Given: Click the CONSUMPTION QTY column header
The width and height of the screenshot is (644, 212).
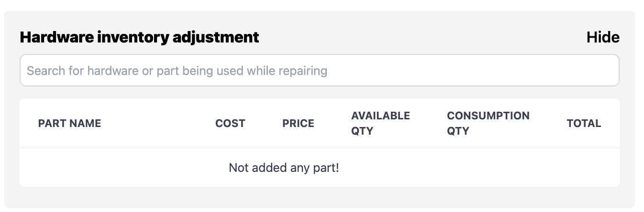Looking at the screenshot, I should (488, 123).
